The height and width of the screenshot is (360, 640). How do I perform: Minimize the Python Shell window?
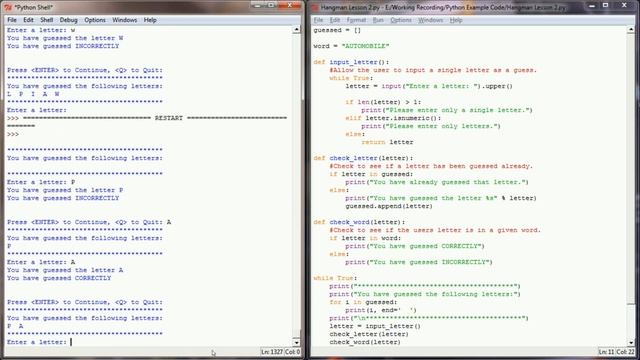click(x=257, y=6)
